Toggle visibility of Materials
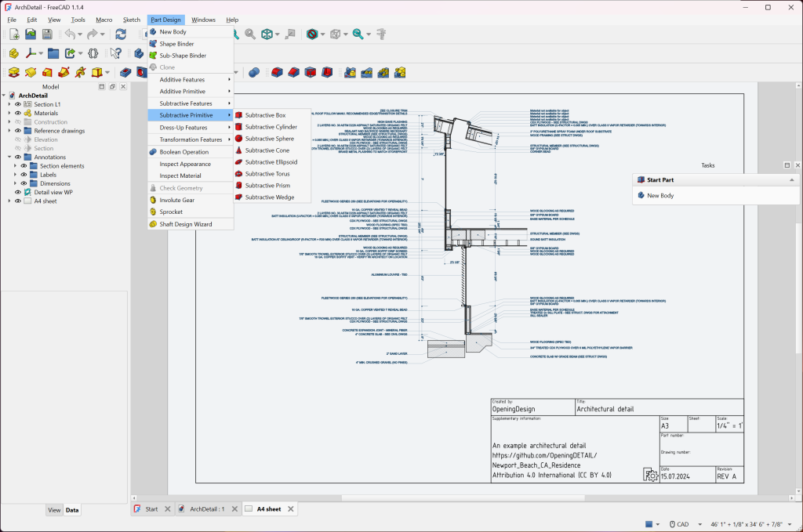The width and height of the screenshot is (803, 532). 18,113
